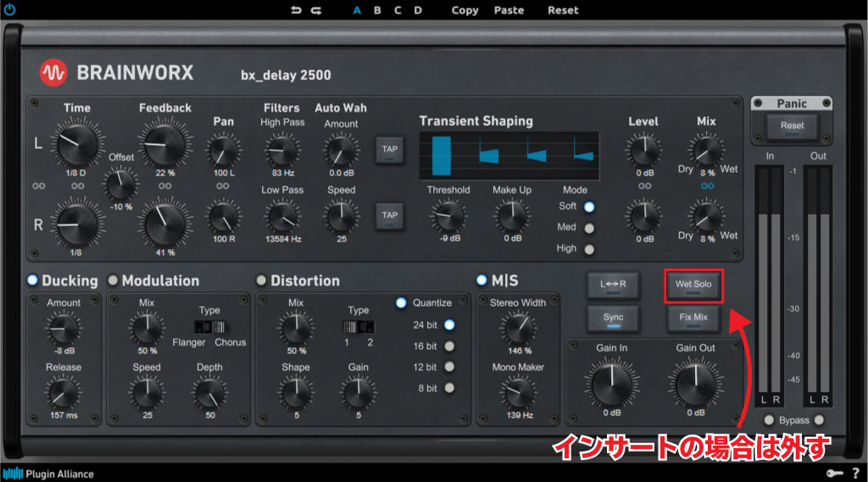Click the In level meter
Viewport: 868px width, 482px height.
click(x=770, y=285)
